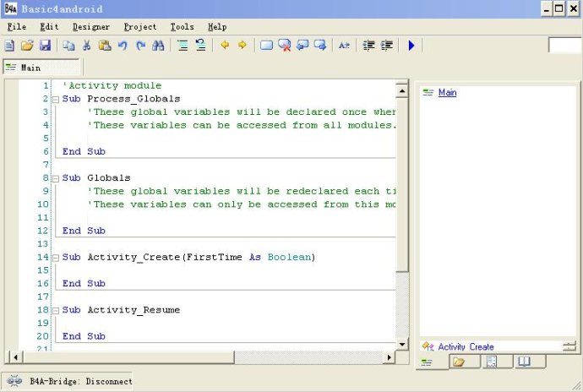Click the Undo arrow icon
Screen dimensions: 583x392
123,46
